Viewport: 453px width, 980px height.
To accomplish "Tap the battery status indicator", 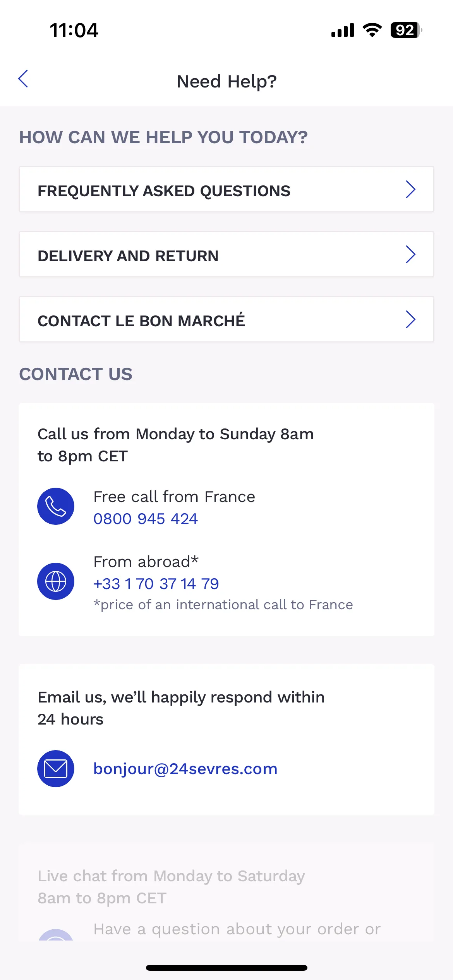I will click(406, 30).
